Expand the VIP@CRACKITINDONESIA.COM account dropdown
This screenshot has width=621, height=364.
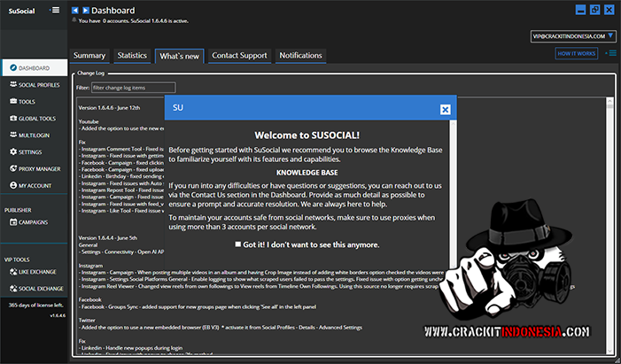point(611,36)
